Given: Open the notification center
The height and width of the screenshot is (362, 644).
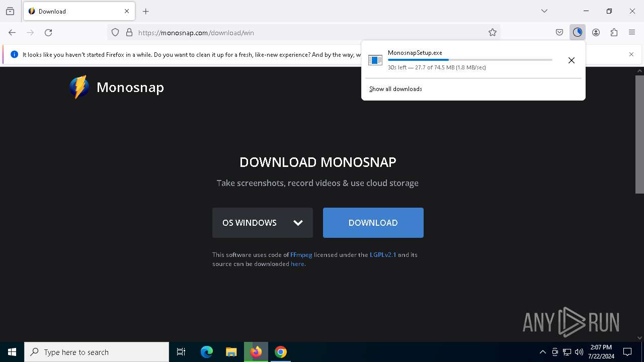Looking at the screenshot, I should click(627, 352).
